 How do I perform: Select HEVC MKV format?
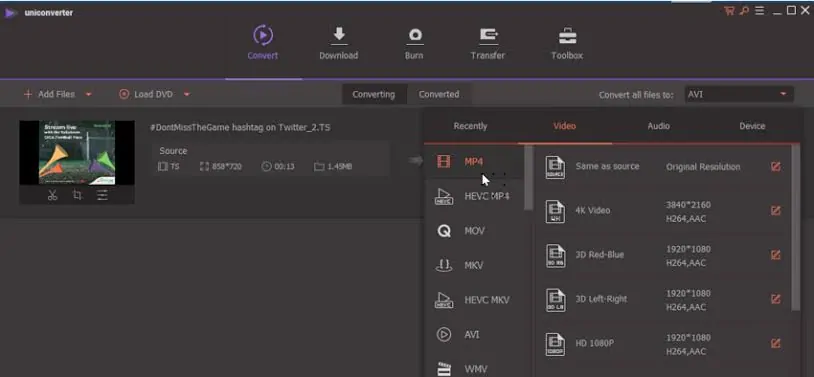tap(473, 300)
